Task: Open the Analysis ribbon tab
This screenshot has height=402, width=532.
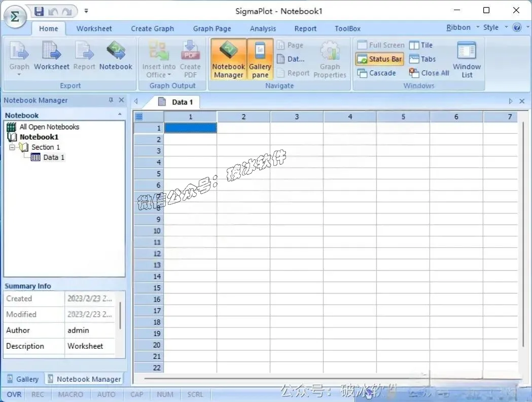Action: click(x=263, y=28)
